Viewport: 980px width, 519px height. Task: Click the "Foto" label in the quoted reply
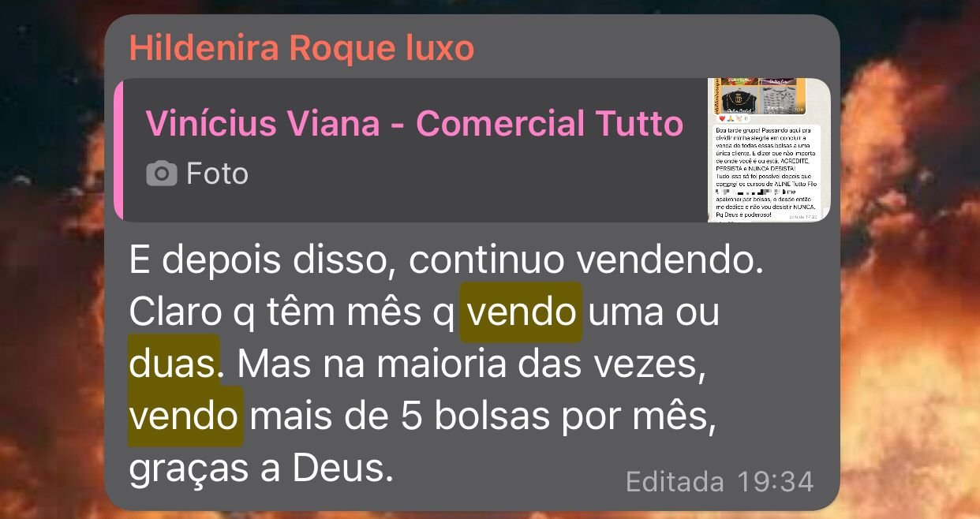click(x=217, y=174)
